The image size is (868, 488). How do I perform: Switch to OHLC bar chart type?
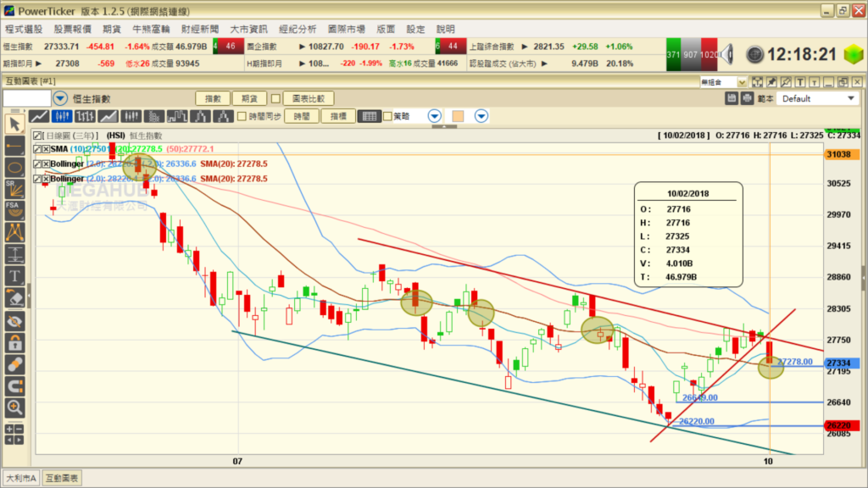pos(86,116)
